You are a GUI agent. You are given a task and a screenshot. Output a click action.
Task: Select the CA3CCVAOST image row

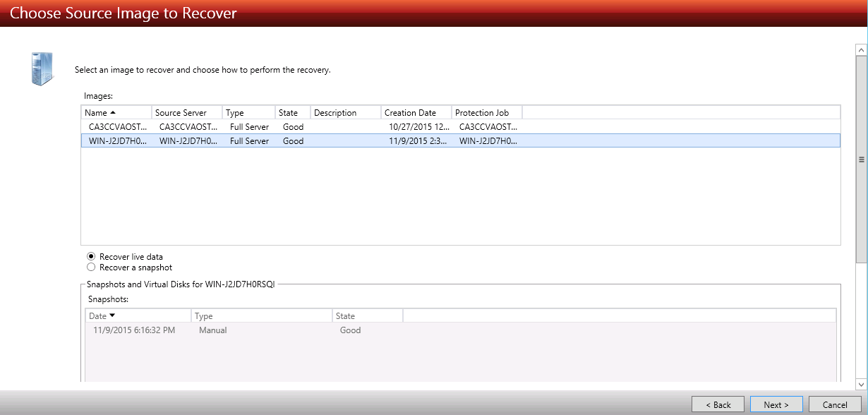point(461,127)
